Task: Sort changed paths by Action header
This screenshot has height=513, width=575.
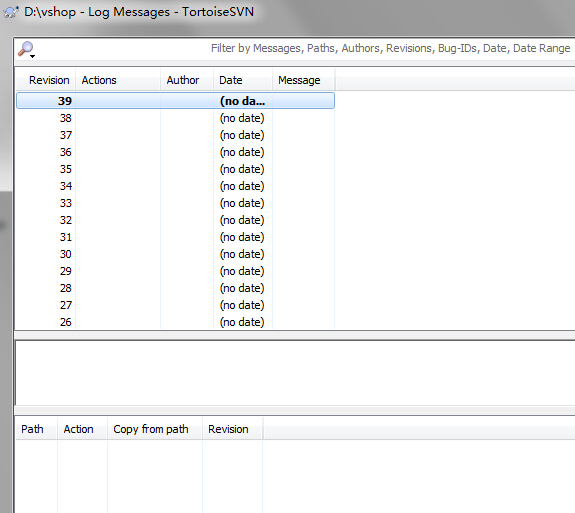Action: 82,429
